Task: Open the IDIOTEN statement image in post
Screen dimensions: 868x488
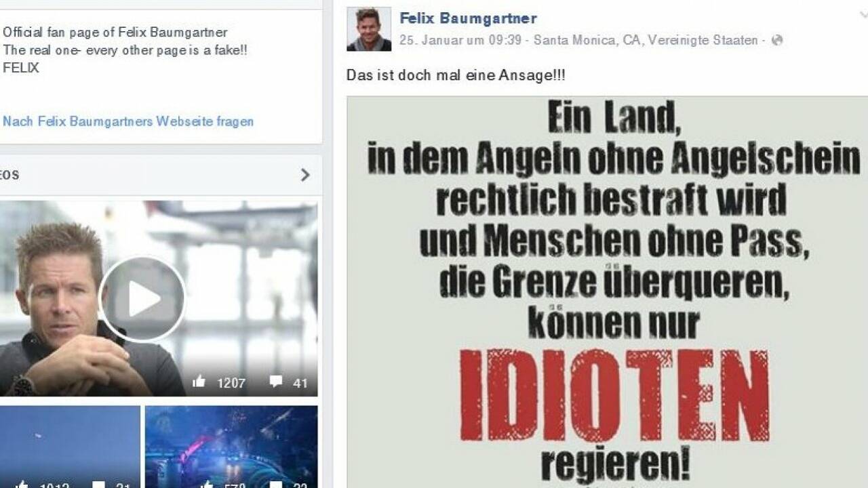Action: point(607,292)
